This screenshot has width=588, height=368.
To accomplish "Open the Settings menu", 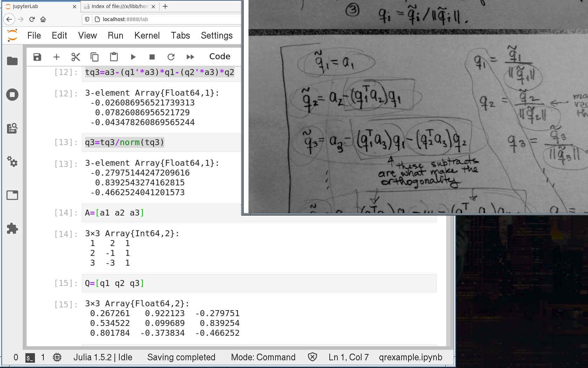I will click(x=216, y=35).
